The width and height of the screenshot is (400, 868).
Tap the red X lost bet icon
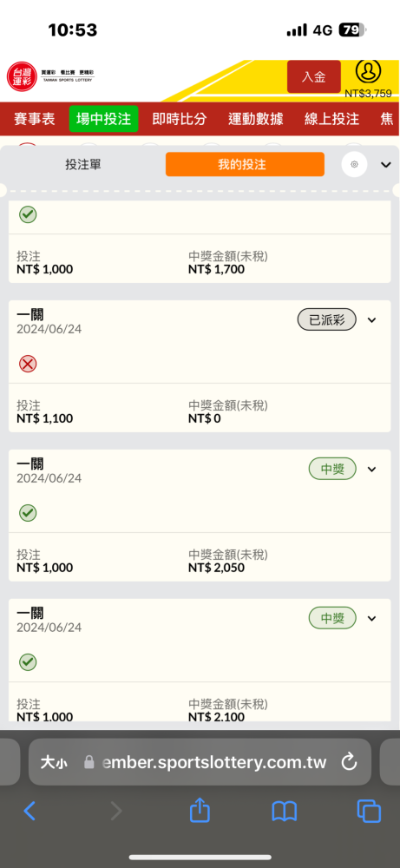click(x=28, y=364)
